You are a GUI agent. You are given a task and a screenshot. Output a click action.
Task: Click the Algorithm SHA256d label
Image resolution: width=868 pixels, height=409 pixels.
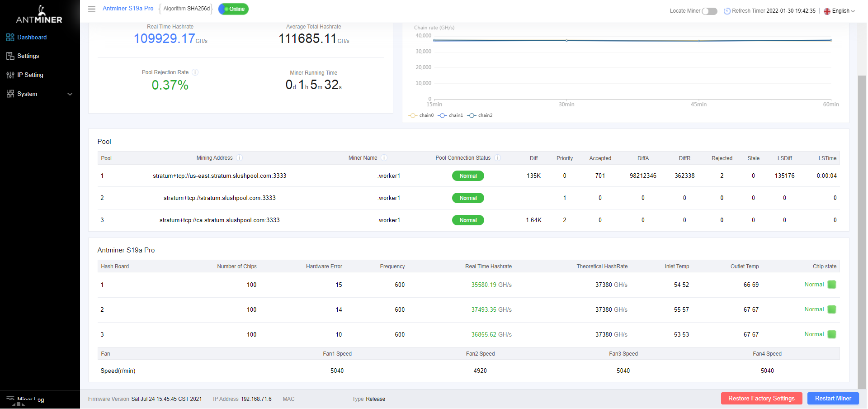click(187, 9)
